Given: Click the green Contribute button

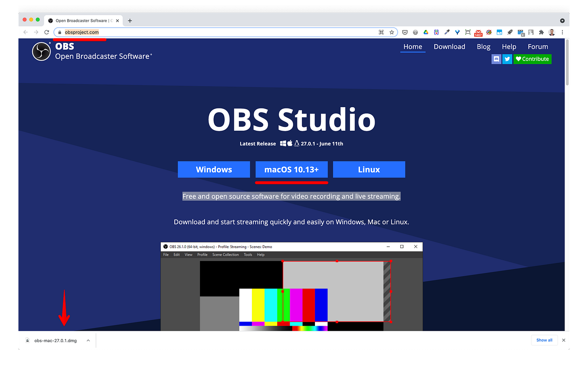Looking at the screenshot, I should click(533, 59).
